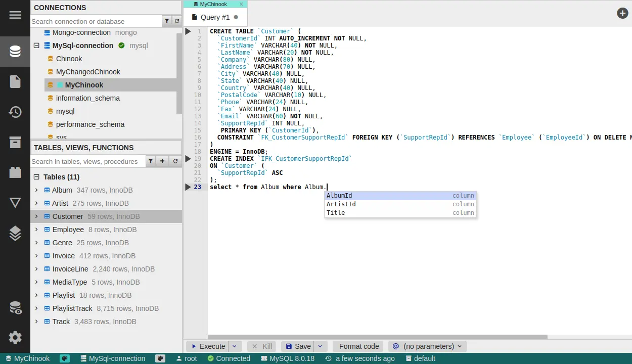Viewport: 632px width, 364px height.
Task: Click the Format code button
Action: 358,346
